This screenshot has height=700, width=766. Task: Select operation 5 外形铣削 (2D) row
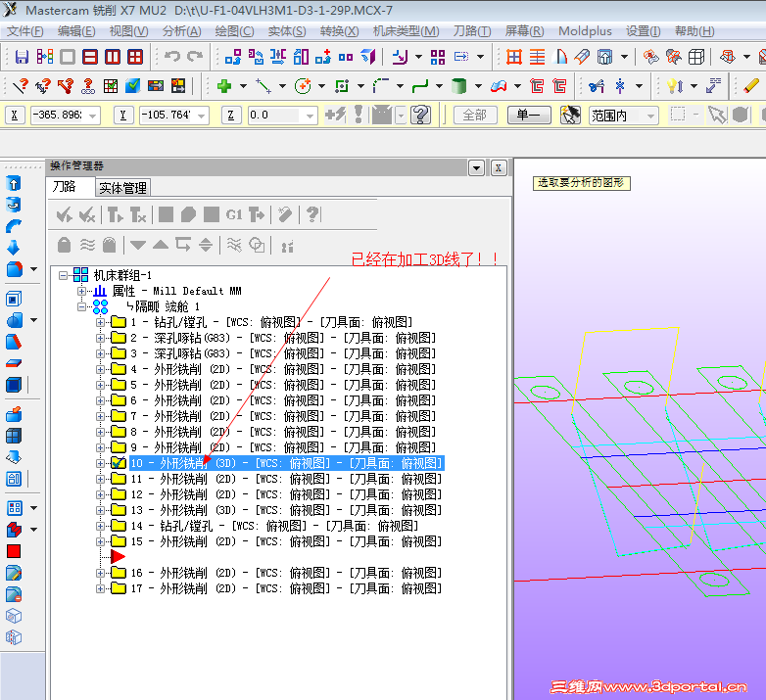coord(283,385)
